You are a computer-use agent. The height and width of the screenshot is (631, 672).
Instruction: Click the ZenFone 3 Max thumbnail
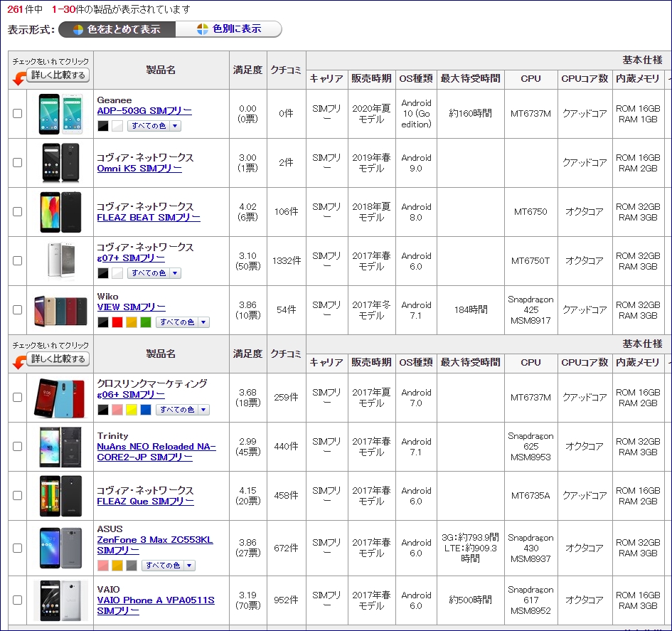click(x=60, y=548)
